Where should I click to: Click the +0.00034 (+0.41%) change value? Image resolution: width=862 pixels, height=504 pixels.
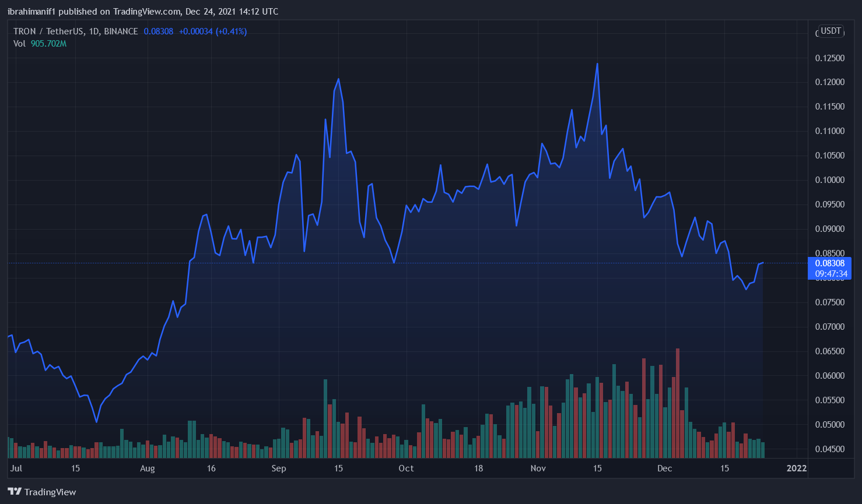(212, 31)
